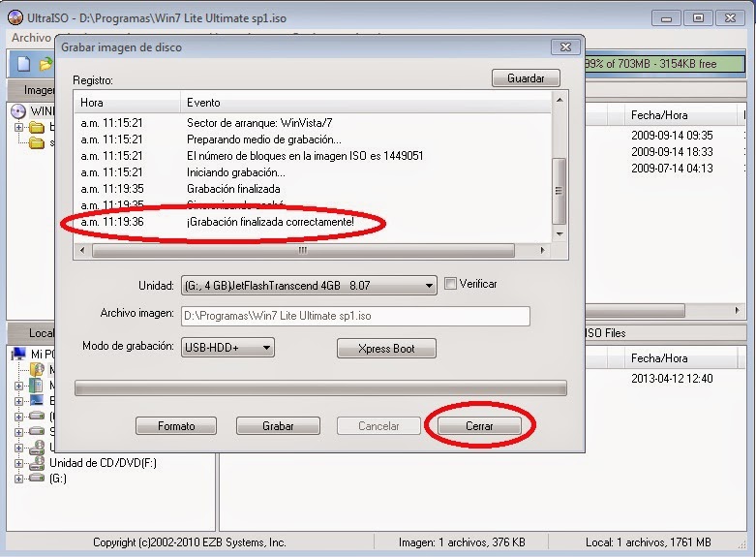Expand the Unidad de CD/DVD(F:) node
The image size is (756, 557).
coord(18,463)
